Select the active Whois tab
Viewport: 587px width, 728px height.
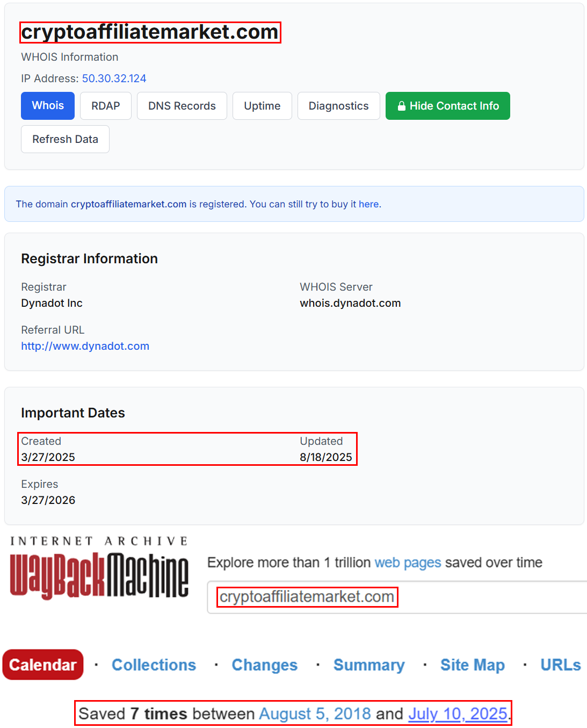[x=47, y=106]
